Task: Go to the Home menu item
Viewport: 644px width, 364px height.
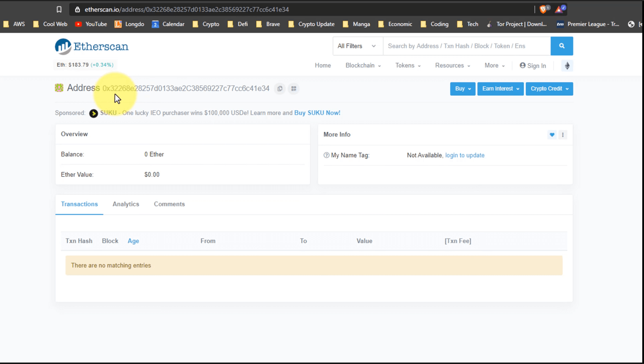Action: (x=323, y=66)
